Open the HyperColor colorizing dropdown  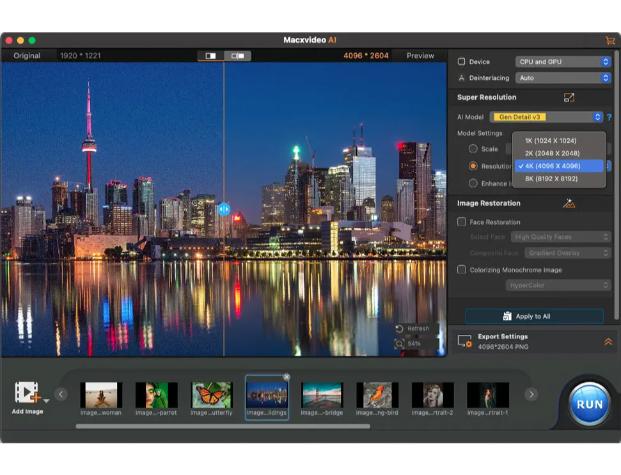[x=558, y=285]
